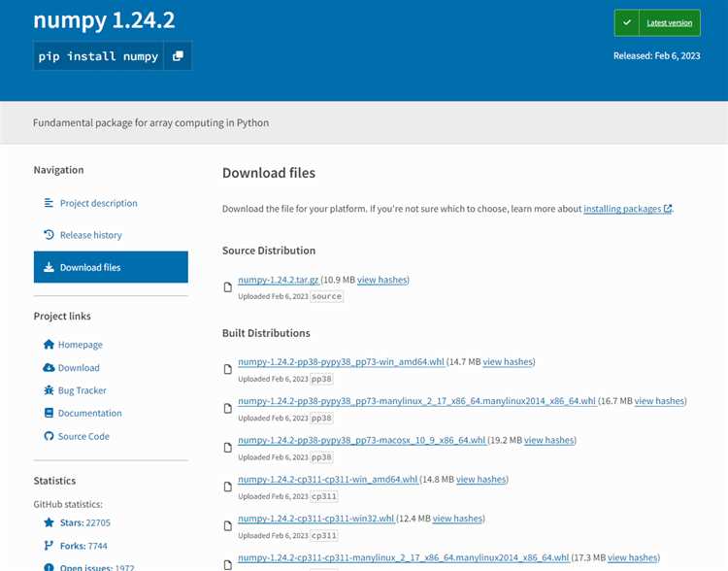Viewport: 728px width, 571px height.
Task: Click file icon beside pp38 win_amd64 wheel
Action: 228,369
